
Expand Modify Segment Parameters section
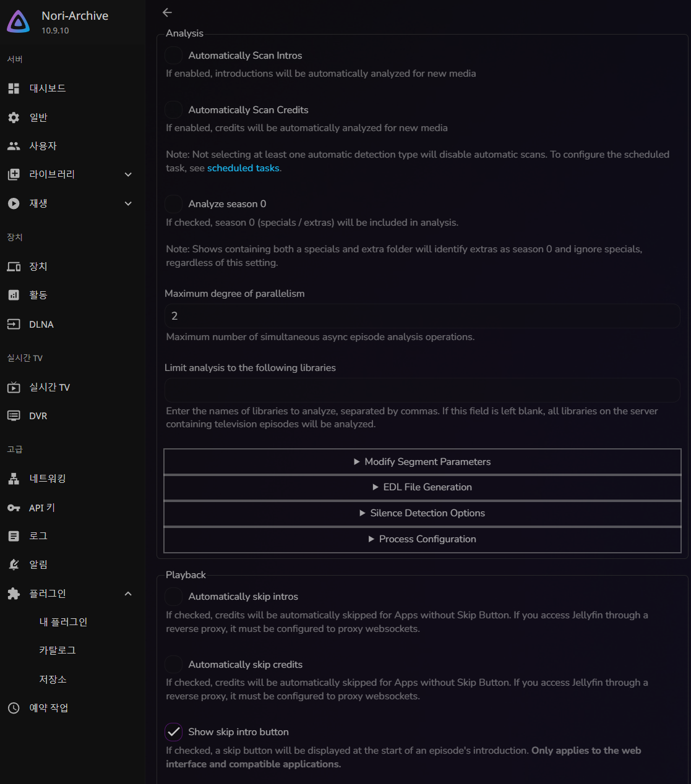click(x=423, y=462)
